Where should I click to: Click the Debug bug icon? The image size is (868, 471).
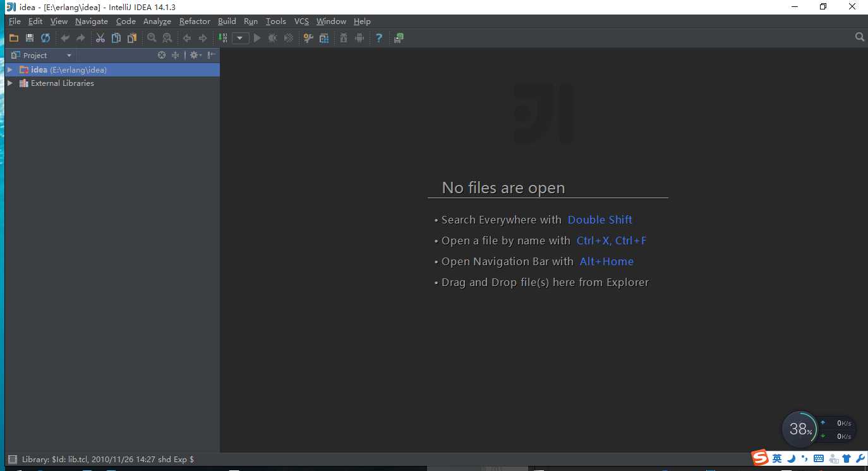[x=273, y=38]
